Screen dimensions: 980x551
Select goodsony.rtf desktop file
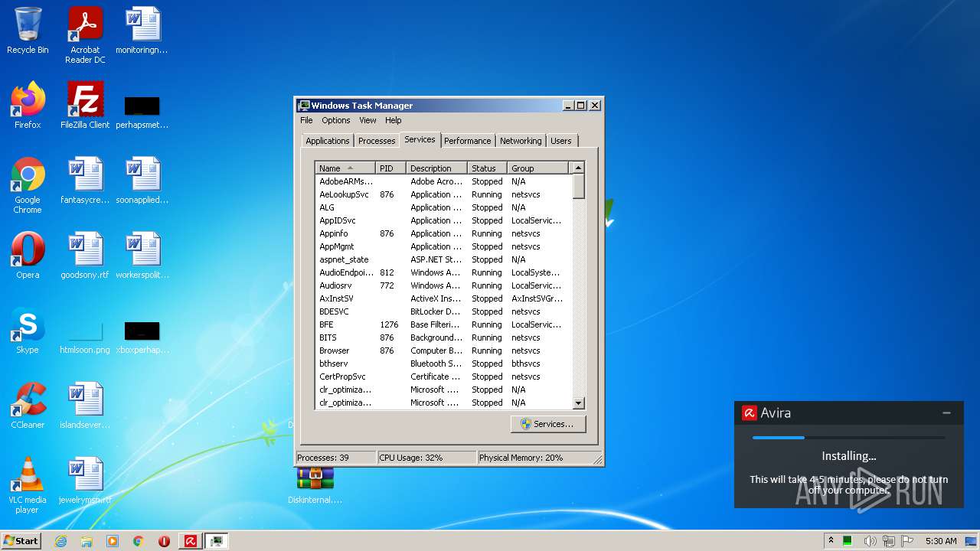click(85, 256)
